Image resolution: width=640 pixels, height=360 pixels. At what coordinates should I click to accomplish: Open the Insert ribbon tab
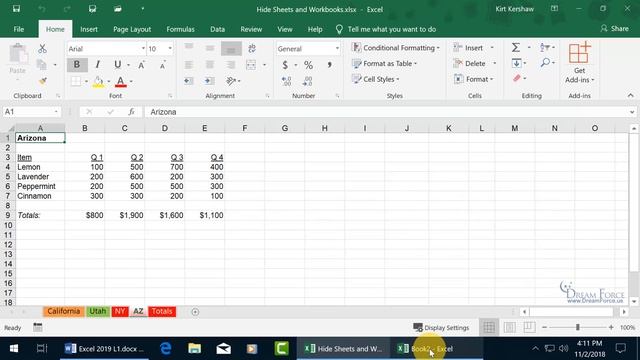coord(89,29)
